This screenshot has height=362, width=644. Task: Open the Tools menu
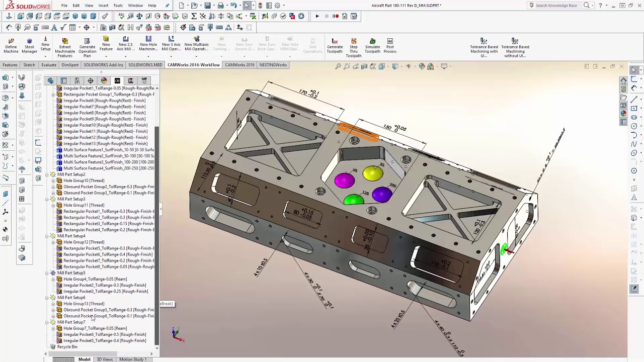118,6
